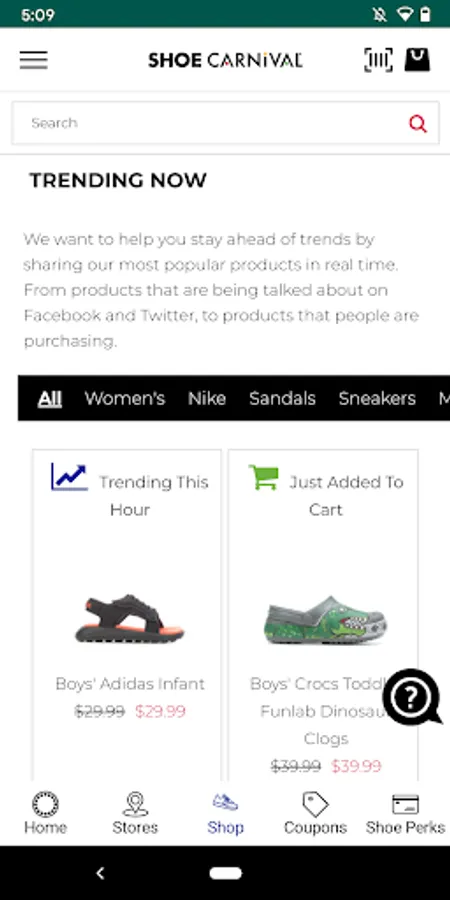The height and width of the screenshot is (900, 450).
Task: Select the Shop bottom tab
Action: coord(225,813)
